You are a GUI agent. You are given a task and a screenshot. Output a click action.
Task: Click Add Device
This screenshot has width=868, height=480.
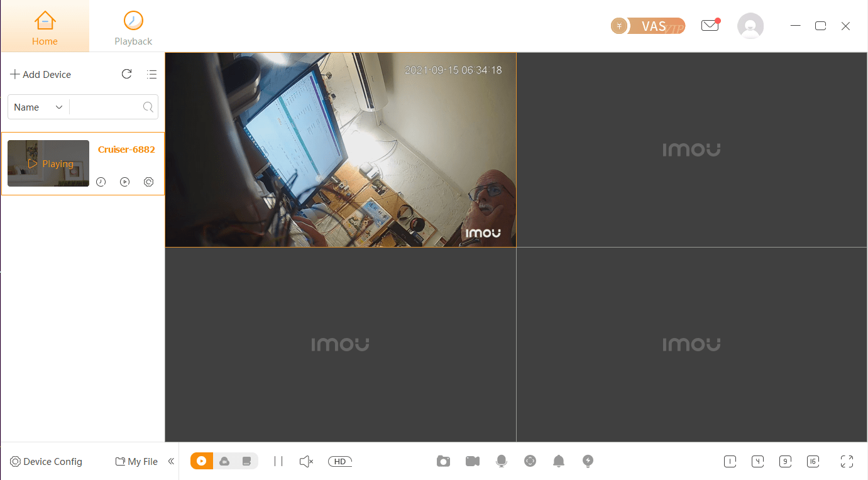[41, 74]
